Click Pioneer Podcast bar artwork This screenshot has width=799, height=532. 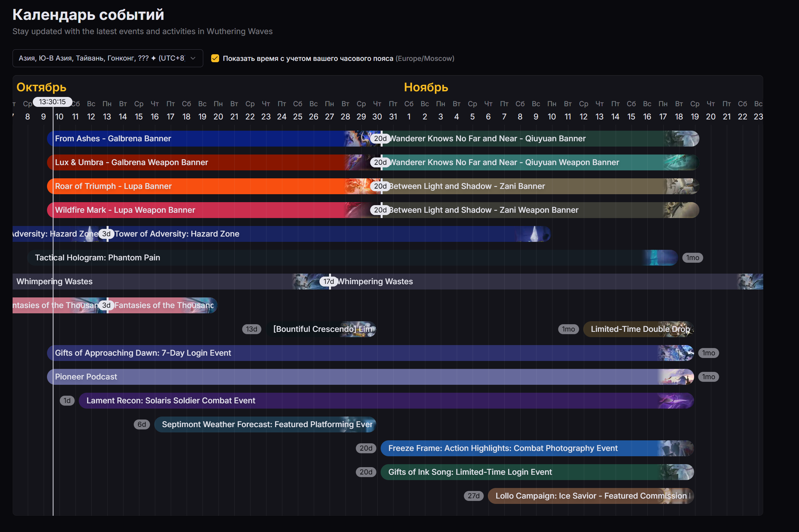point(676,377)
